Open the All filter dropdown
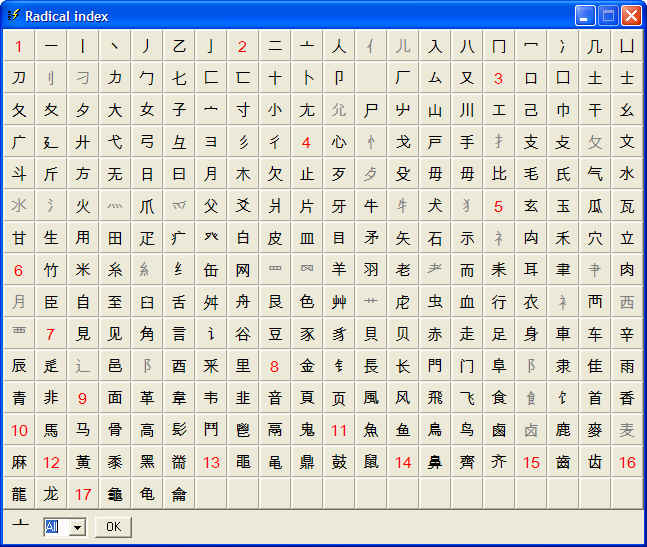 point(78,527)
